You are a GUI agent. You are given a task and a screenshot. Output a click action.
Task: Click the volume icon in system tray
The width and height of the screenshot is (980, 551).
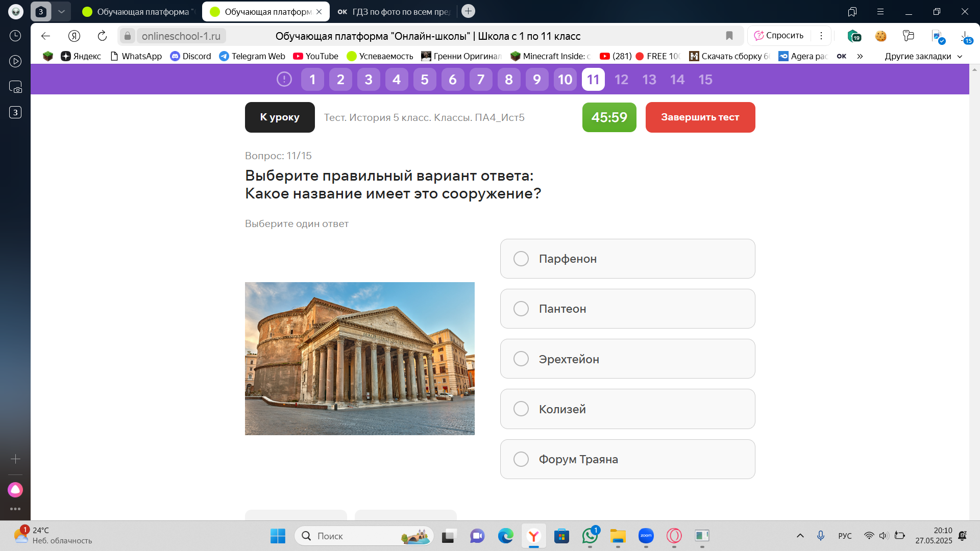(884, 536)
